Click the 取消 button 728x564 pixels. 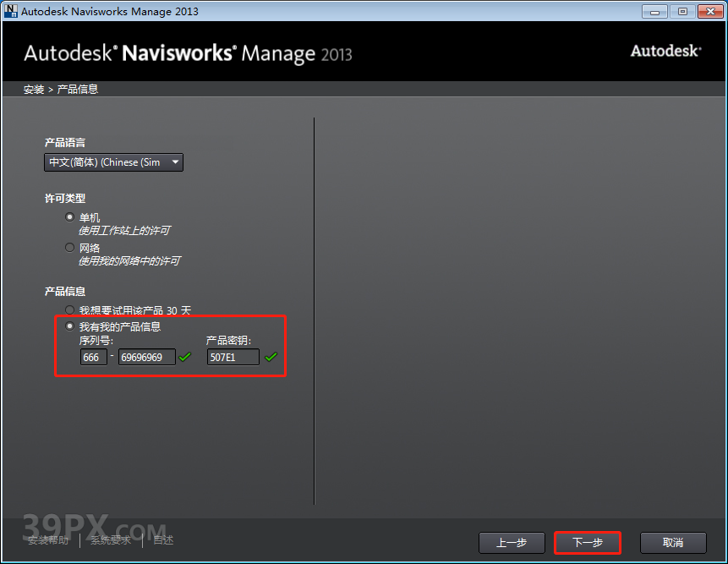point(672,543)
